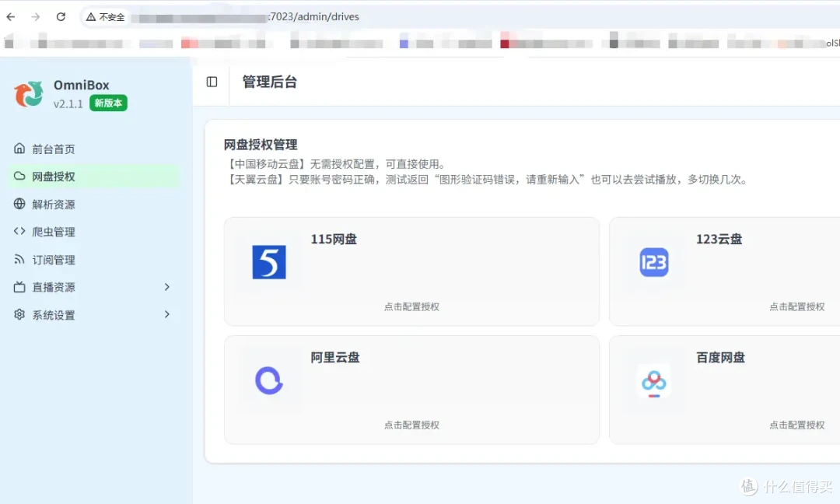Click the 123云盘 card title
Screen dimensions: 840x504
(x=719, y=240)
